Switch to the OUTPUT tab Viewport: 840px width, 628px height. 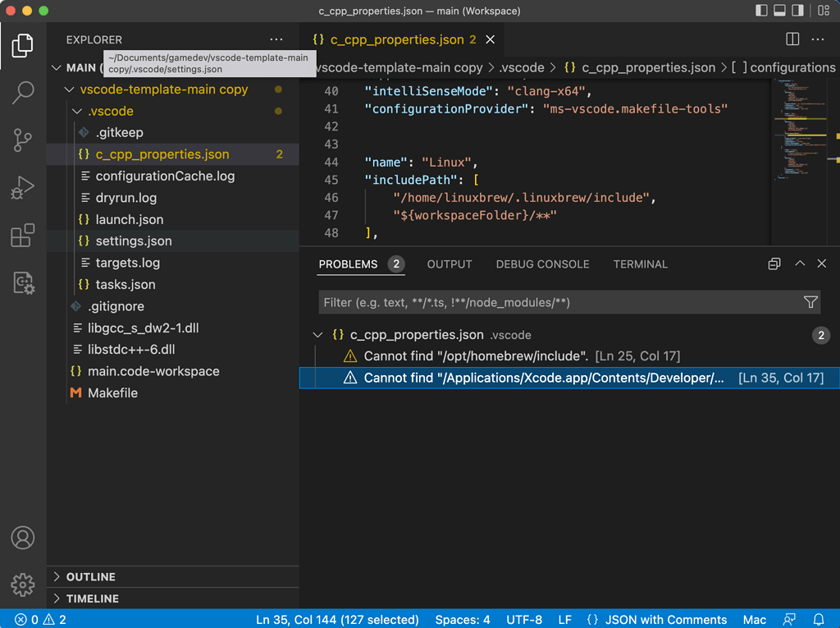[x=449, y=264]
